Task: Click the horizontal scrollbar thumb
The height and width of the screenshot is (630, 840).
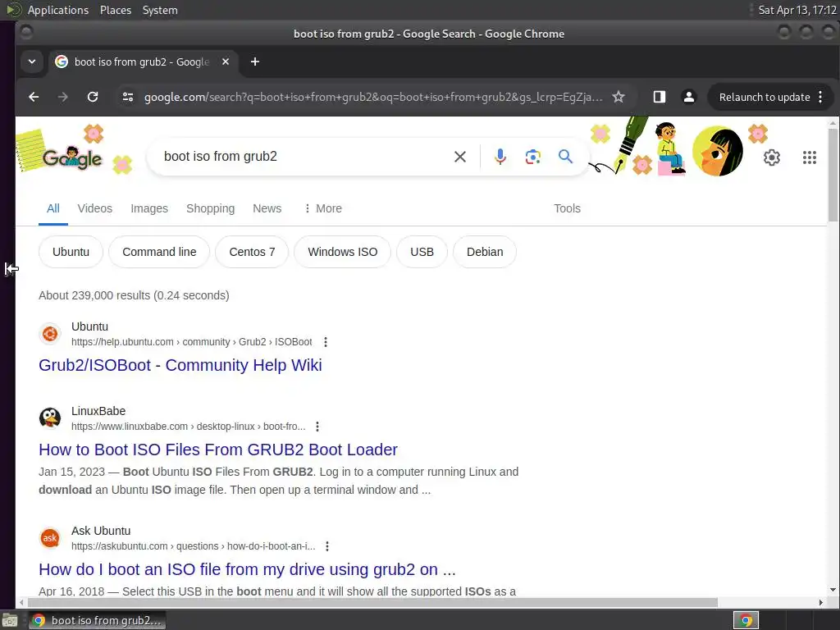Action: tap(372, 602)
